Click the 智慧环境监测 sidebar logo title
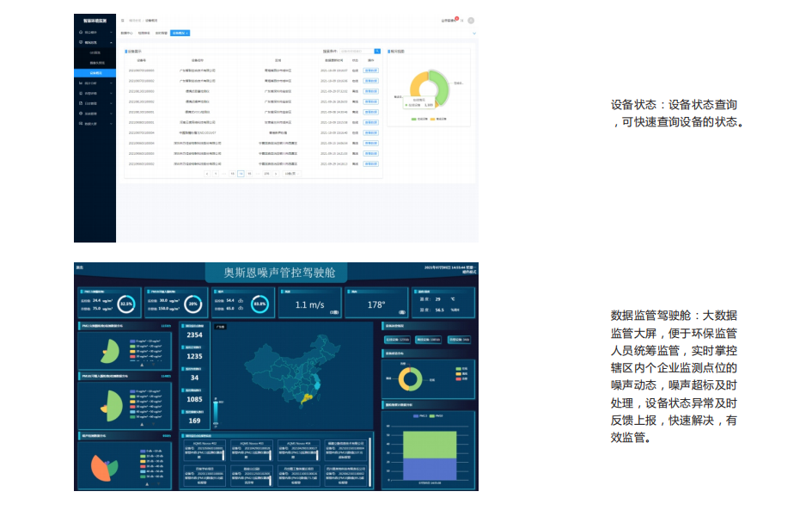812x510 pixels. pyautogui.click(x=95, y=21)
